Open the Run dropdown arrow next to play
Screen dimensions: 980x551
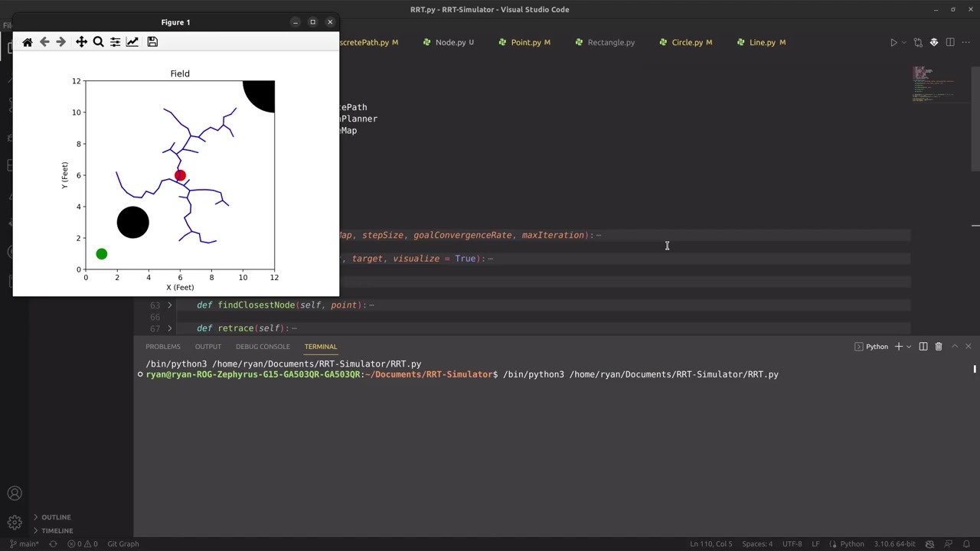click(x=904, y=43)
